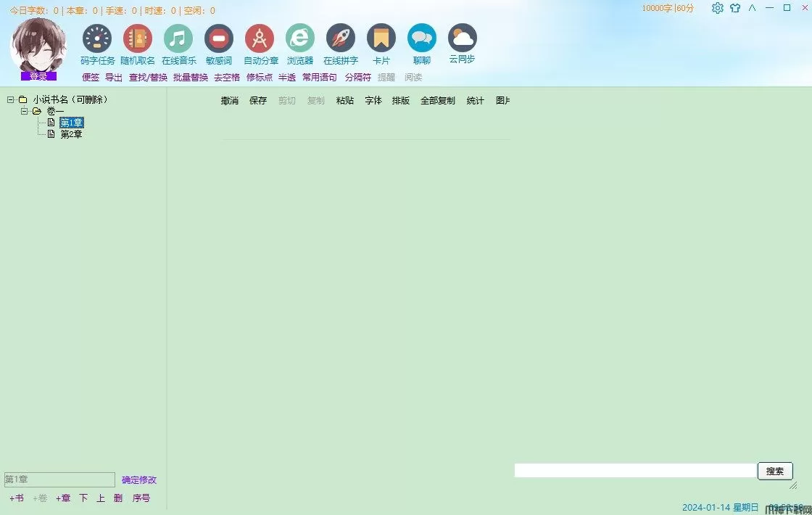This screenshot has width=812, height=515.
Task: Click the 搜索 button
Action: [775, 471]
